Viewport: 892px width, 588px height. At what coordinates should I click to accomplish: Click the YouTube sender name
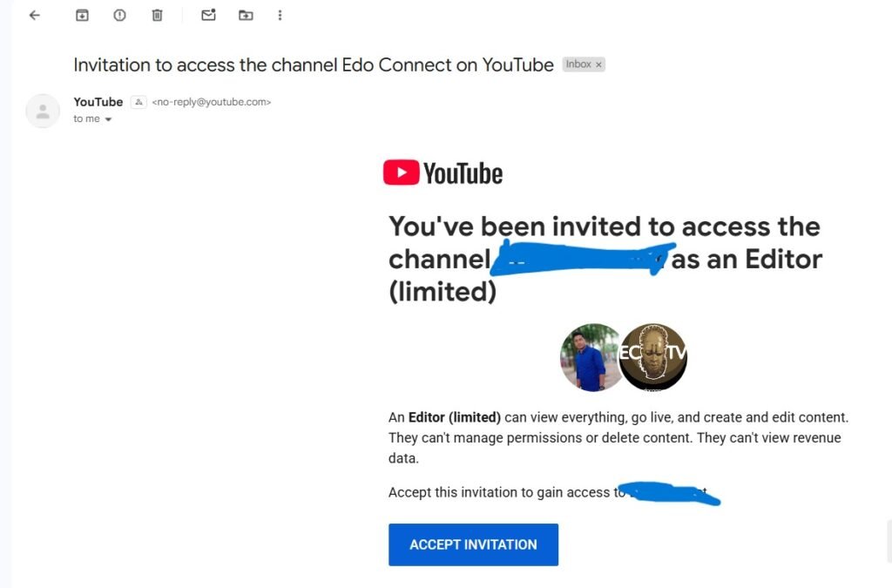(98, 102)
